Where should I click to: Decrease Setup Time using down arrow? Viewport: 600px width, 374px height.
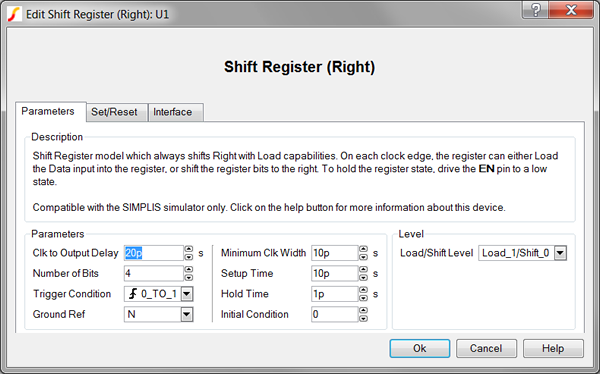click(363, 278)
